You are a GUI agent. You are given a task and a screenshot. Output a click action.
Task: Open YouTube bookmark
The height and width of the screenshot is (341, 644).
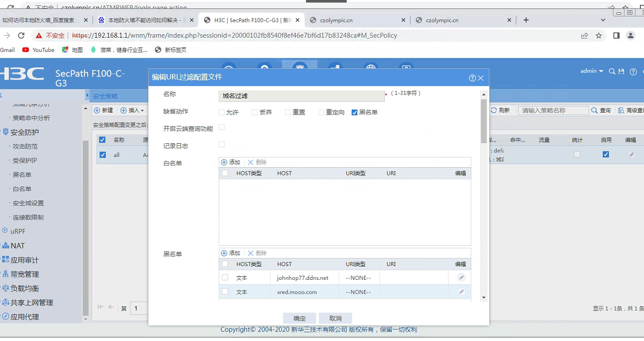(x=38, y=50)
